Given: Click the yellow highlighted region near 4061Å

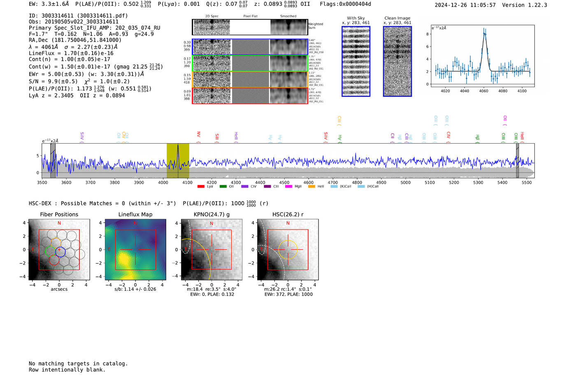Looking at the screenshot, I should pyautogui.click(x=178, y=161).
